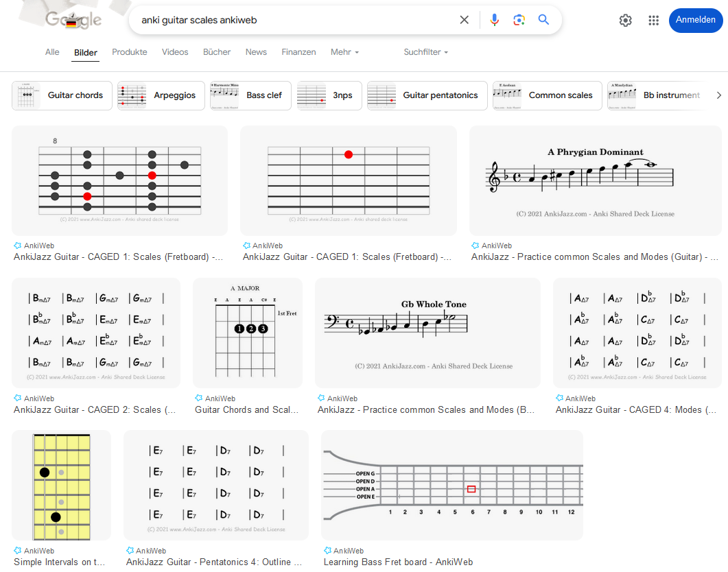This screenshot has width=728, height=572.
Task: Start voice search with the microphone icon
Action: click(x=495, y=20)
